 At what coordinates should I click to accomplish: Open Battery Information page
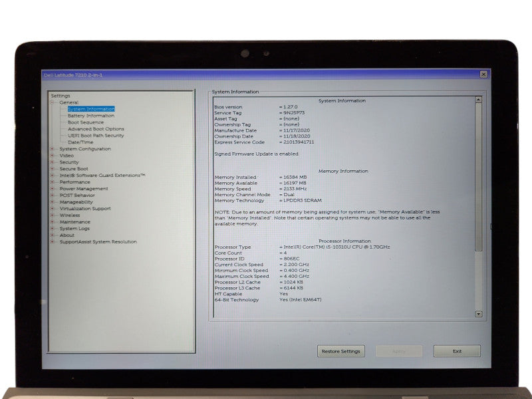point(91,116)
